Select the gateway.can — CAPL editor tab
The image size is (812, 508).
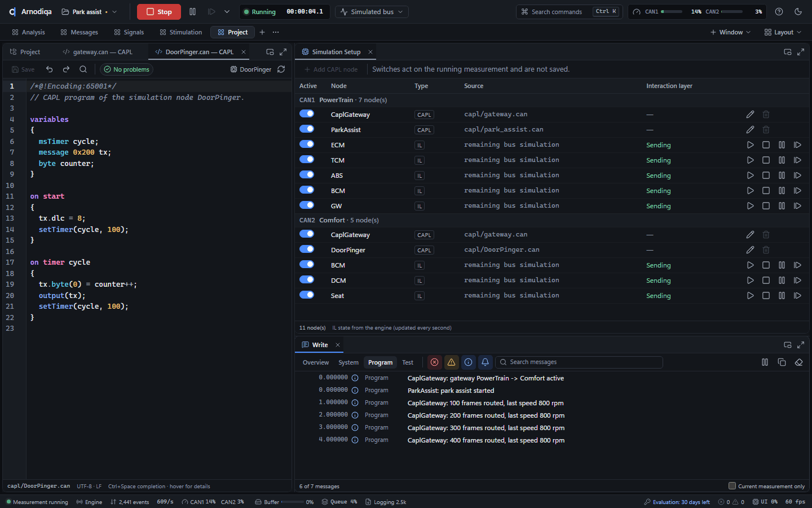(x=98, y=52)
